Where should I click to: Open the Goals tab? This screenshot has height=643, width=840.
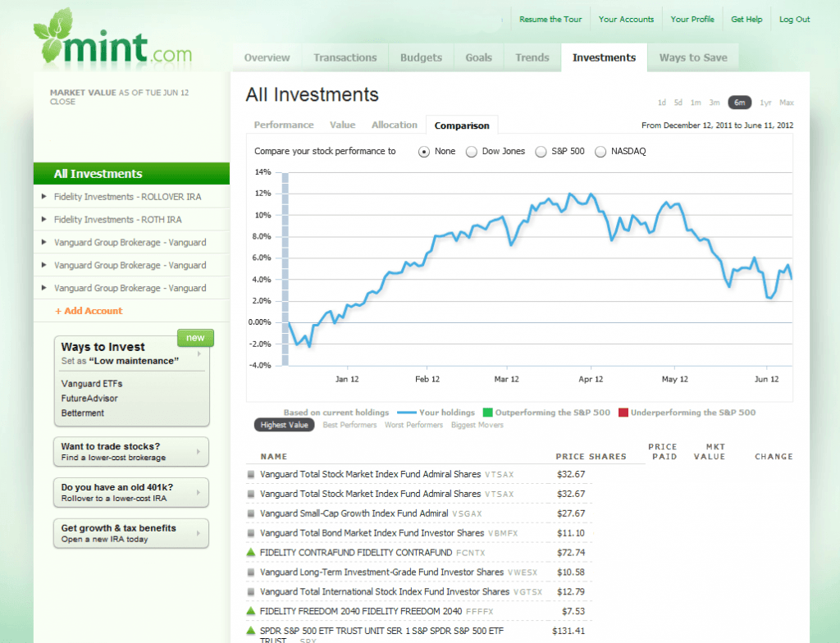point(478,58)
